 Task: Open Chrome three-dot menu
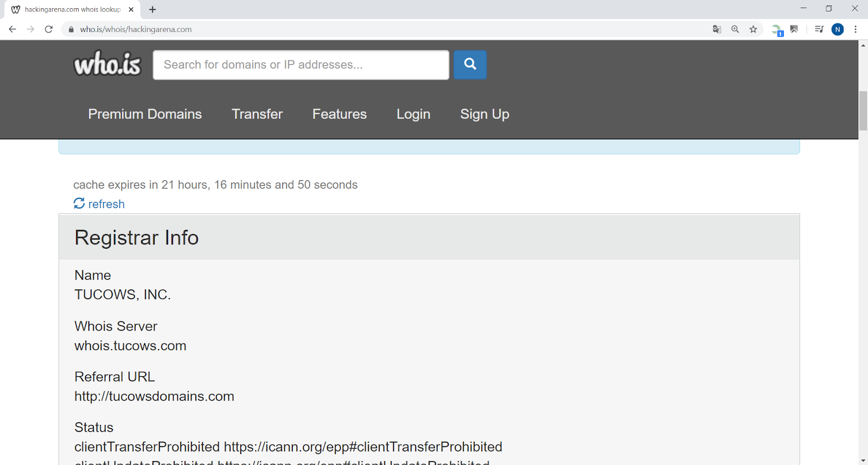[x=856, y=29]
